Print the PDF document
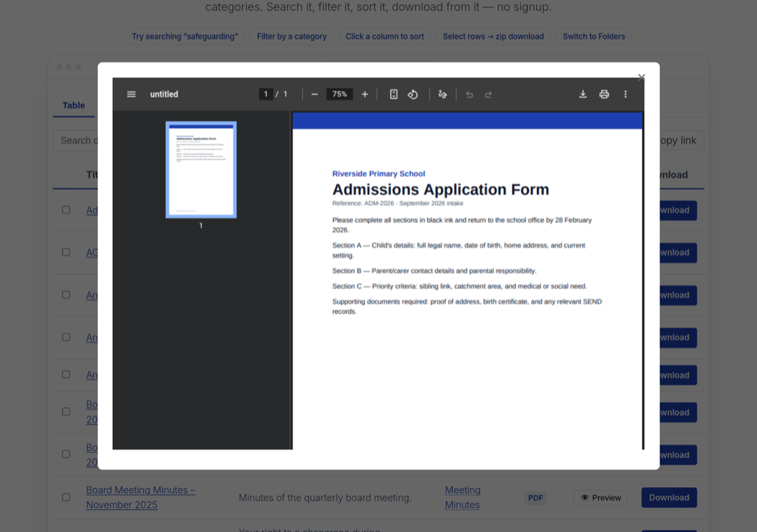This screenshot has width=757, height=532. [604, 94]
